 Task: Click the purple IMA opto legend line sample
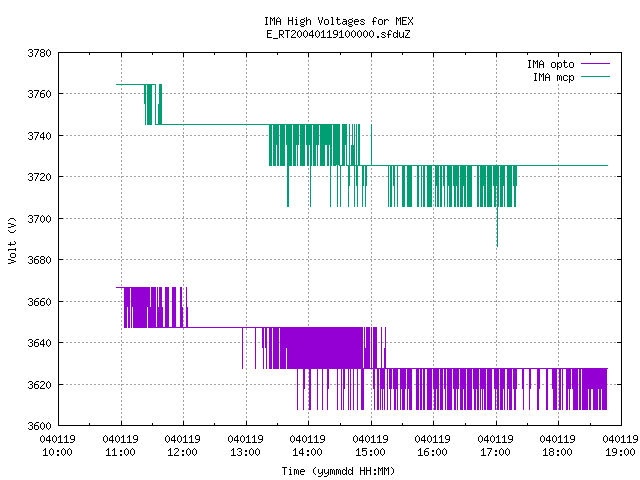click(x=595, y=64)
